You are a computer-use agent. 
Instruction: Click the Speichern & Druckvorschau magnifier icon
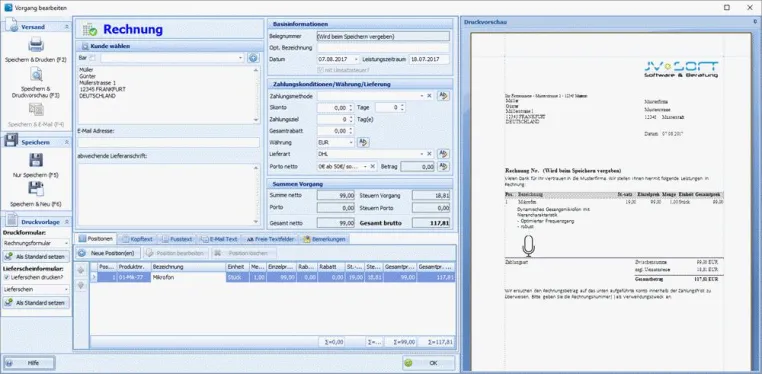coord(36,74)
